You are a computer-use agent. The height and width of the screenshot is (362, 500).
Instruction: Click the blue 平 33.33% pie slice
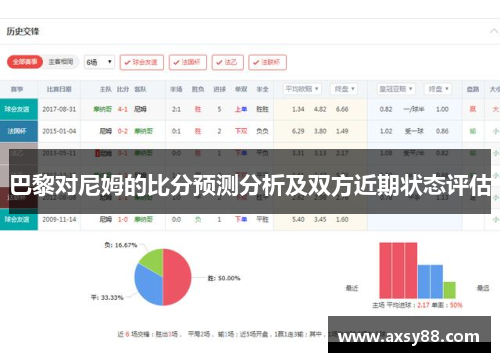pos(147,285)
